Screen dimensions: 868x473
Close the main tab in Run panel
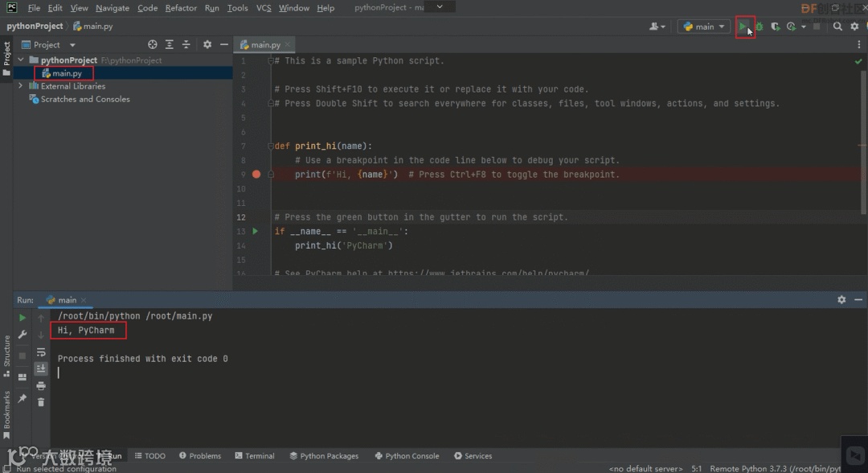click(x=84, y=300)
